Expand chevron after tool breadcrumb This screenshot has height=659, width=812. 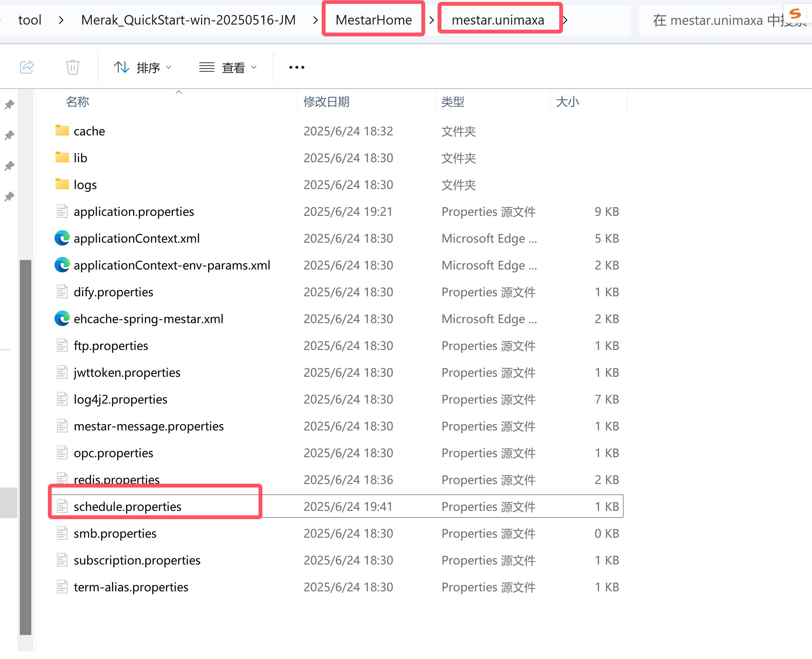point(61,20)
